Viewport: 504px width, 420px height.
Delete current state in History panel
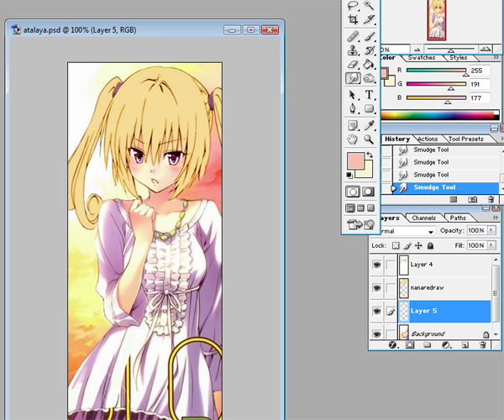[491, 200]
